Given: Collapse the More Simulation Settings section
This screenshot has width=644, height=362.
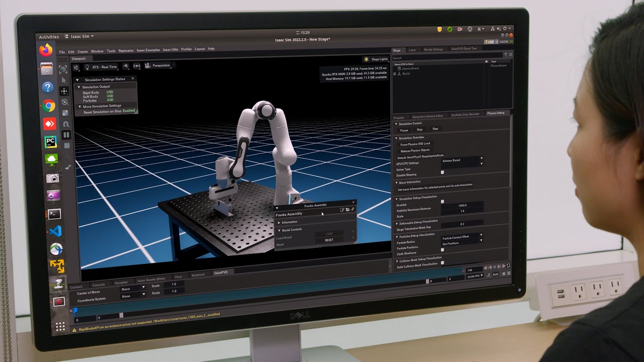Looking at the screenshot, I should pos(79,106).
